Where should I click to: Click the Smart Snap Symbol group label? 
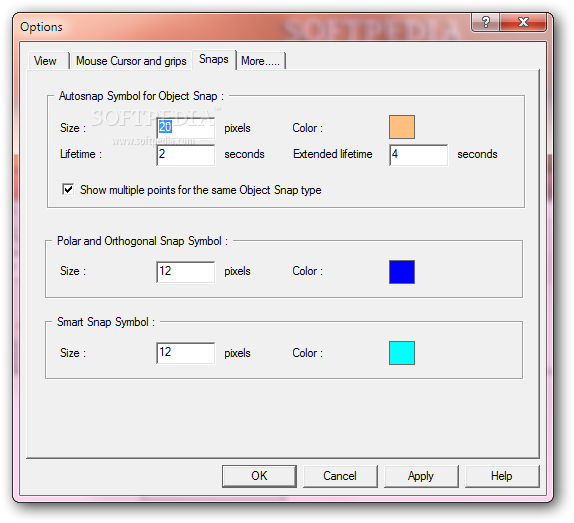pyautogui.click(x=106, y=322)
